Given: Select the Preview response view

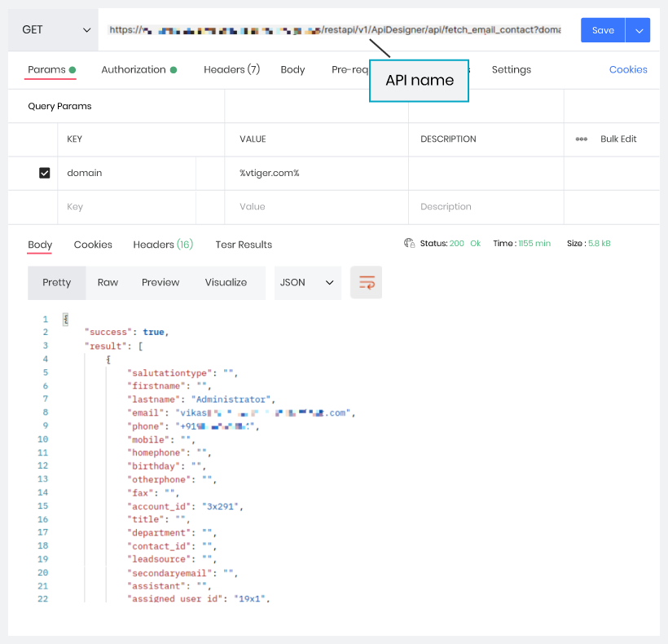Looking at the screenshot, I should pos(160,282).
